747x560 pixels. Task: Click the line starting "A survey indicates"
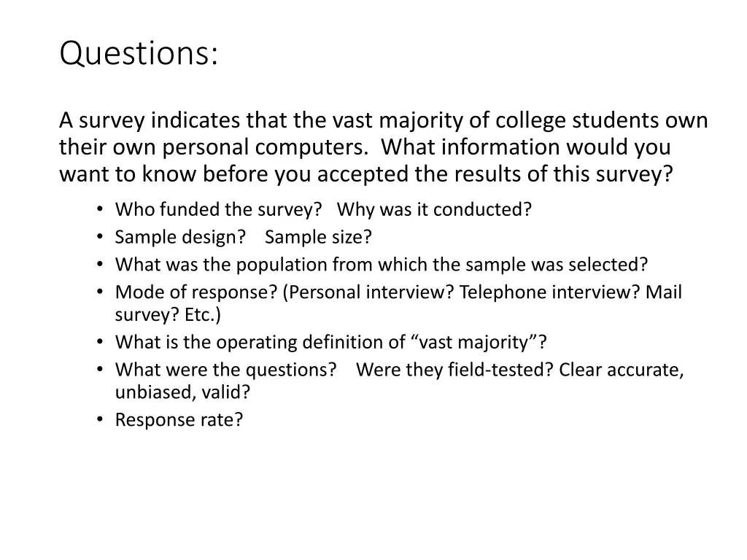tap(383, 120)
